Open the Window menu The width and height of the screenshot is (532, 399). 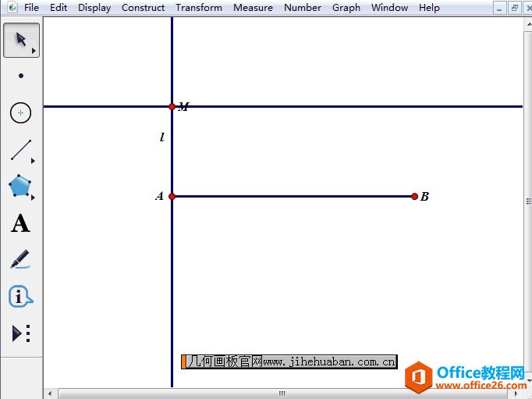tap(389, 8)
